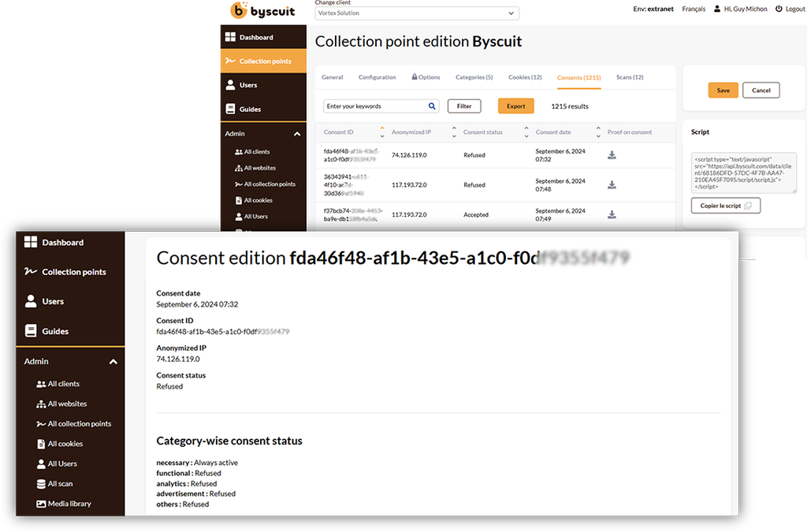Click the functional : Refused line

[189, 473]
